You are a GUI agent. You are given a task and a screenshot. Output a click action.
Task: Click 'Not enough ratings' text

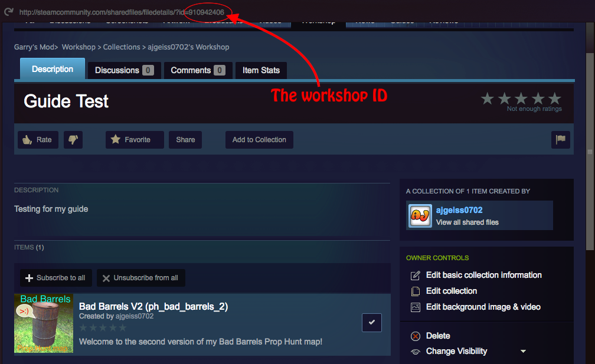[534, 109]
